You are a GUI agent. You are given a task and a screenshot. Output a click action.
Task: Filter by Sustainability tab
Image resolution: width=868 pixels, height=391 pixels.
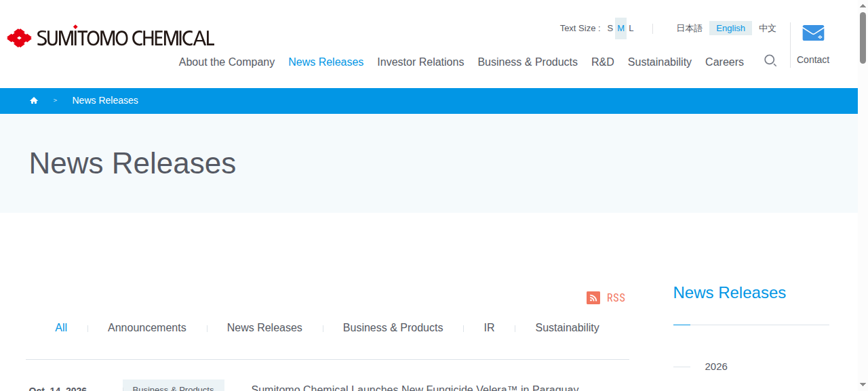pyautogui.click(x=568, y=328)
